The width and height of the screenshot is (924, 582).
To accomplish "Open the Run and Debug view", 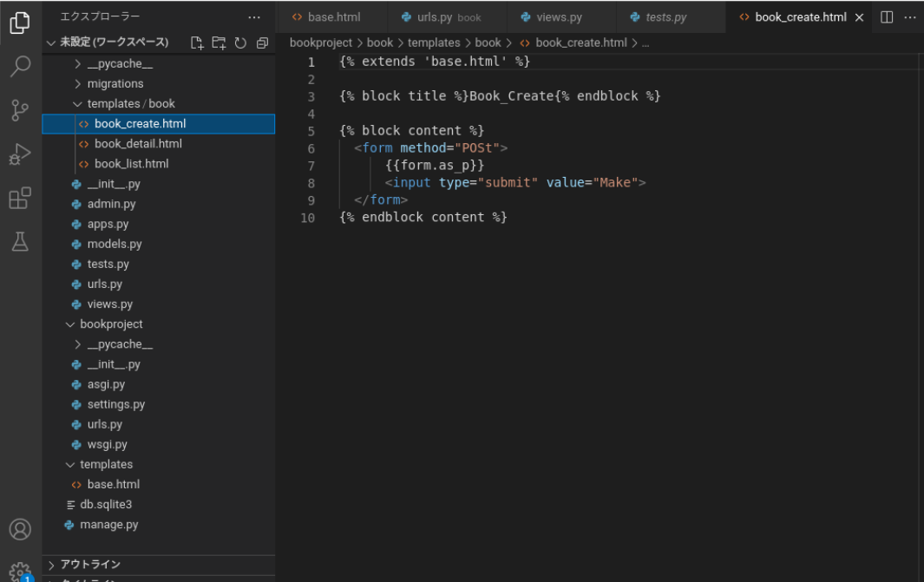I will [20, 154].
